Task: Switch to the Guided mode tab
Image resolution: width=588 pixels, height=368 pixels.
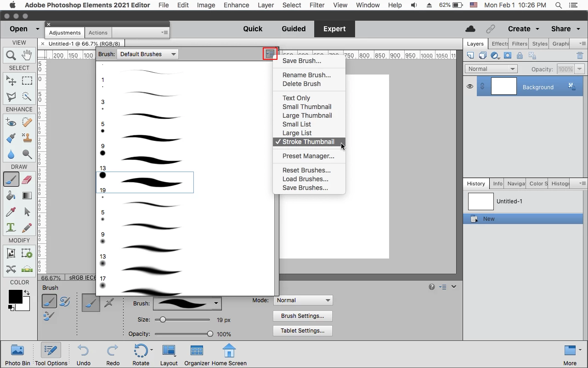Action: (294, 29)
